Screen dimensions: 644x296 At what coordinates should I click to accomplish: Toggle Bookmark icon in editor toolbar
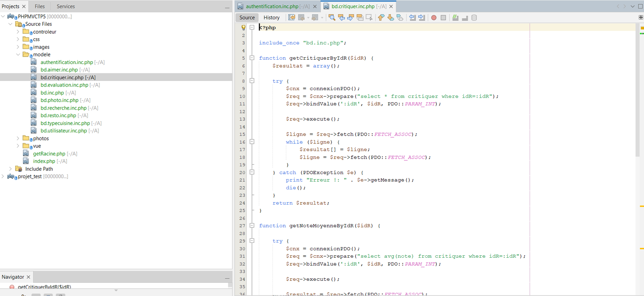(x=400, y=17)
